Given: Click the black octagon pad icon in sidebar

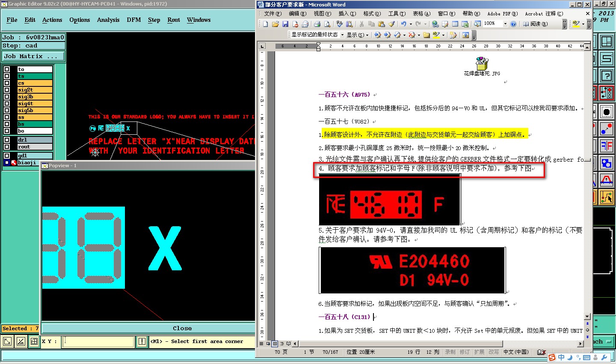Looking at the screenshot, I should (x=607, y=112).
